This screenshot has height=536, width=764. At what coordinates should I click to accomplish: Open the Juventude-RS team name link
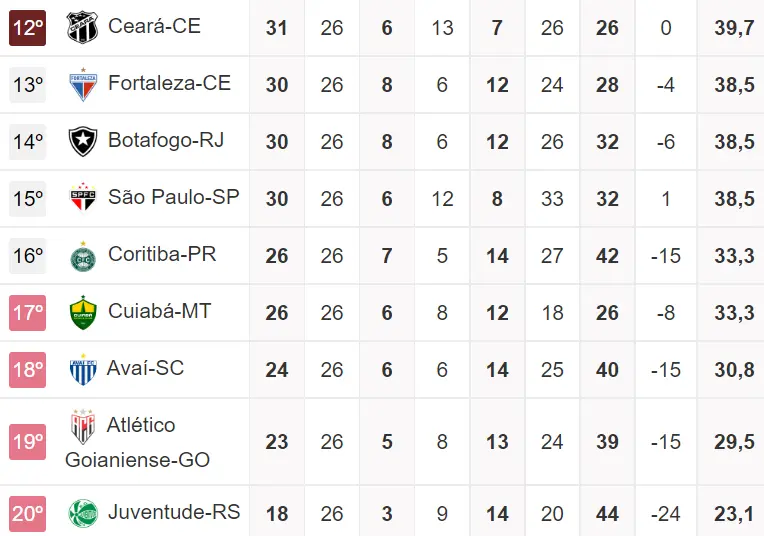pyautogui.click(x=174, y=512)
